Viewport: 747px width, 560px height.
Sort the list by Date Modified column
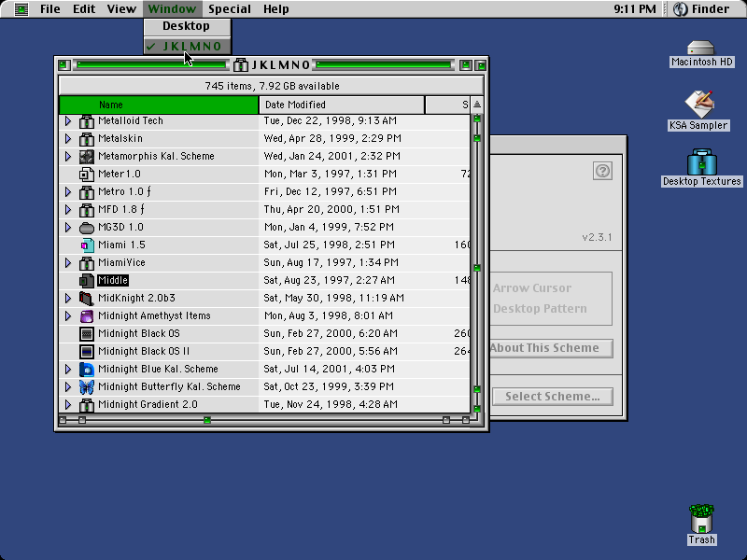tap(342, 105)
